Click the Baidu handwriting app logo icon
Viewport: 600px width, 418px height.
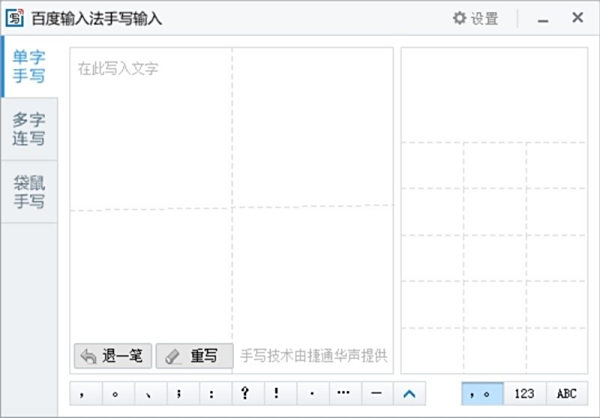pos(15,18)
